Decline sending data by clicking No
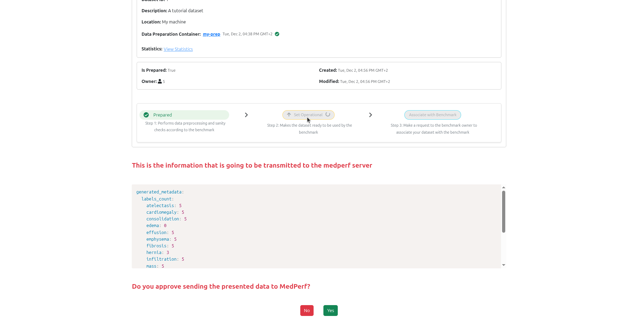The image size is (644, 324). point(307,310)
